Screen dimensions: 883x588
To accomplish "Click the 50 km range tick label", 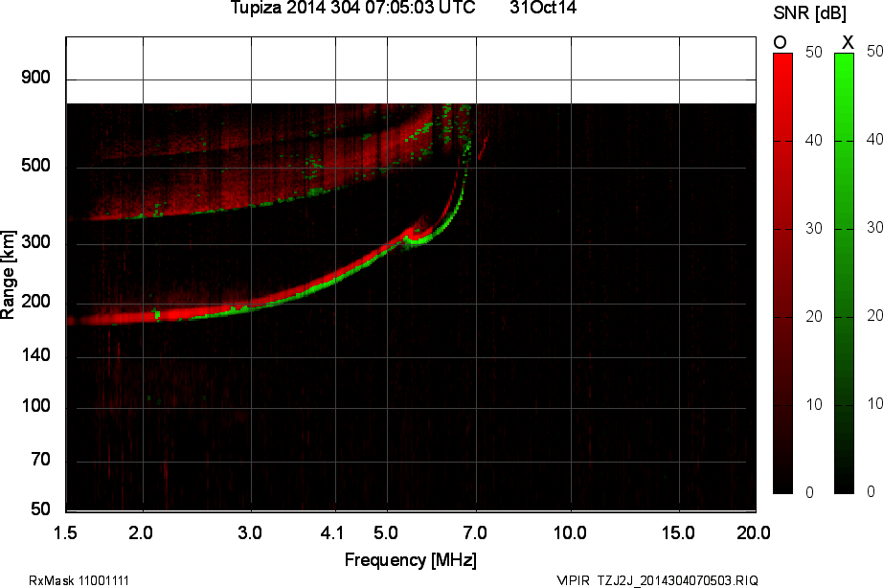I will click(40, 510).
